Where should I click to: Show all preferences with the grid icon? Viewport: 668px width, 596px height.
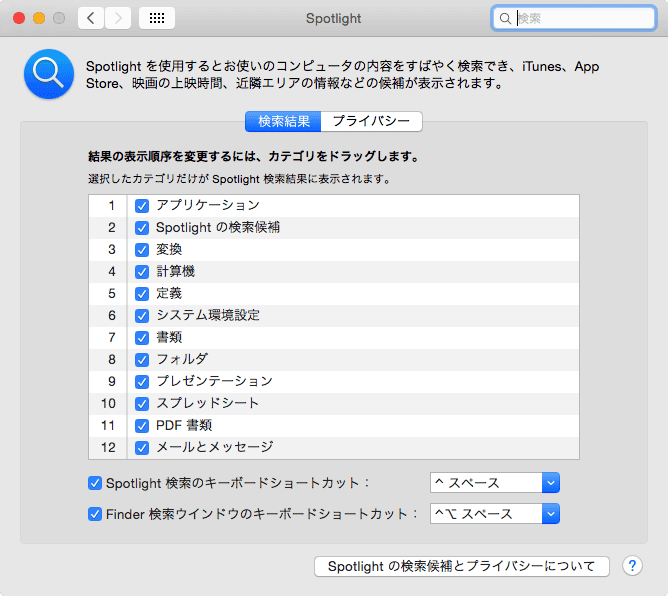(157, 18)
